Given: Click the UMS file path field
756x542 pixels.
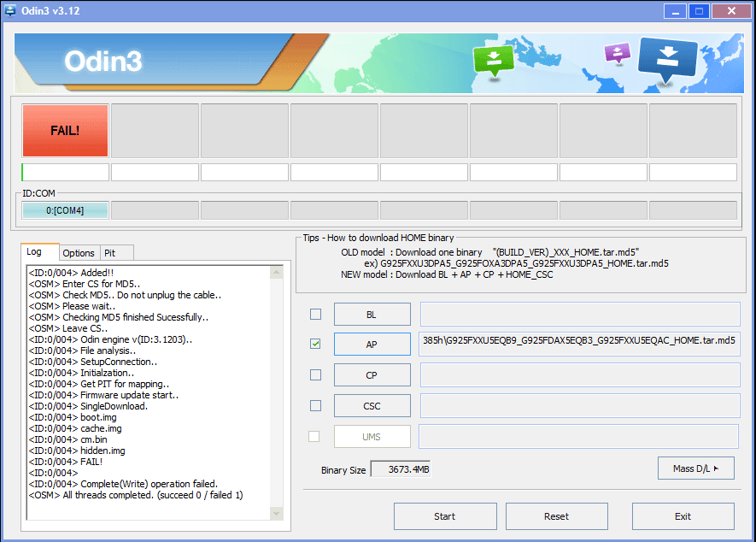Looking at the screenshot, I should [x=578, y=437].
